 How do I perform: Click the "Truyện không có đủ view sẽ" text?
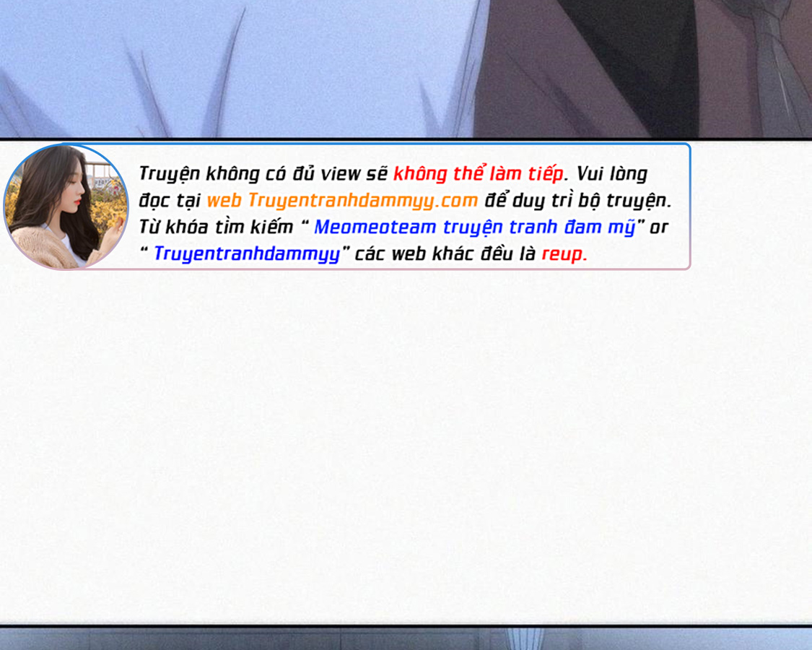pos(263,174)
